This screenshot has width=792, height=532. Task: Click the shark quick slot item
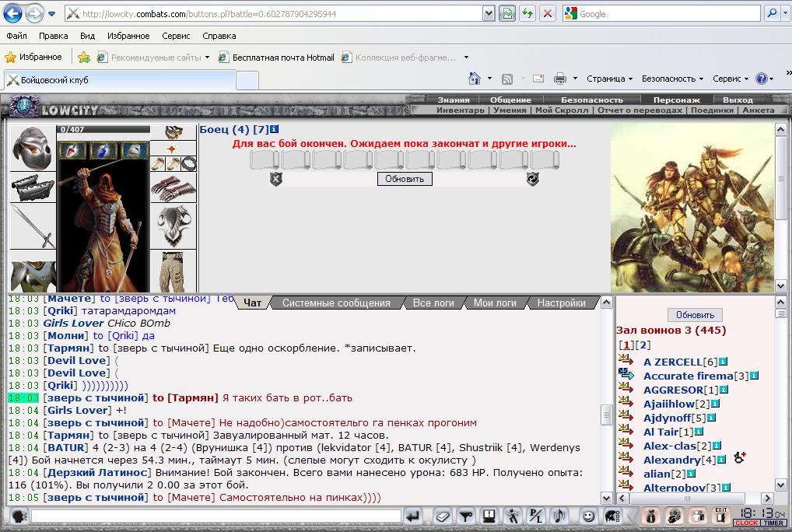pyautogui.click(x=134, y=150)
